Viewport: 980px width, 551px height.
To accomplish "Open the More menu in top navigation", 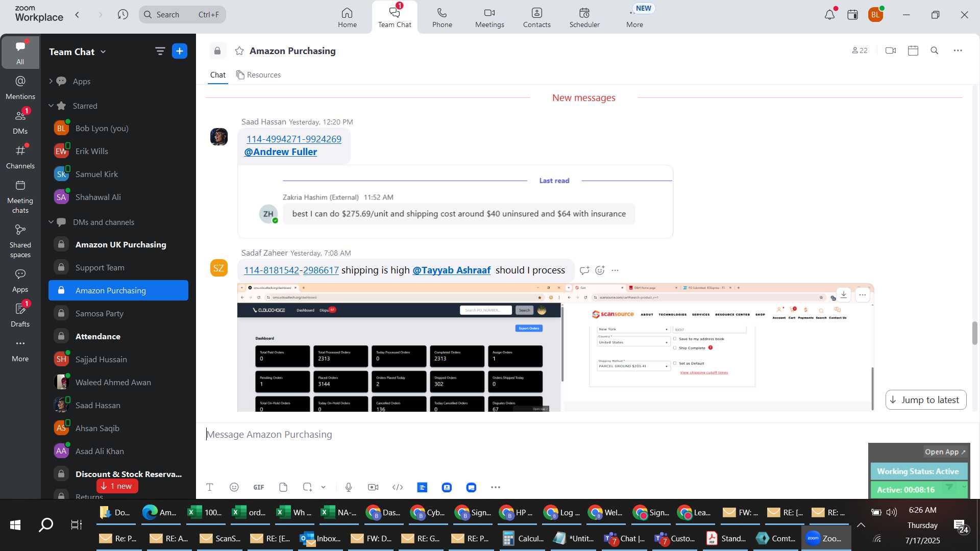I will tap(634, 17).
